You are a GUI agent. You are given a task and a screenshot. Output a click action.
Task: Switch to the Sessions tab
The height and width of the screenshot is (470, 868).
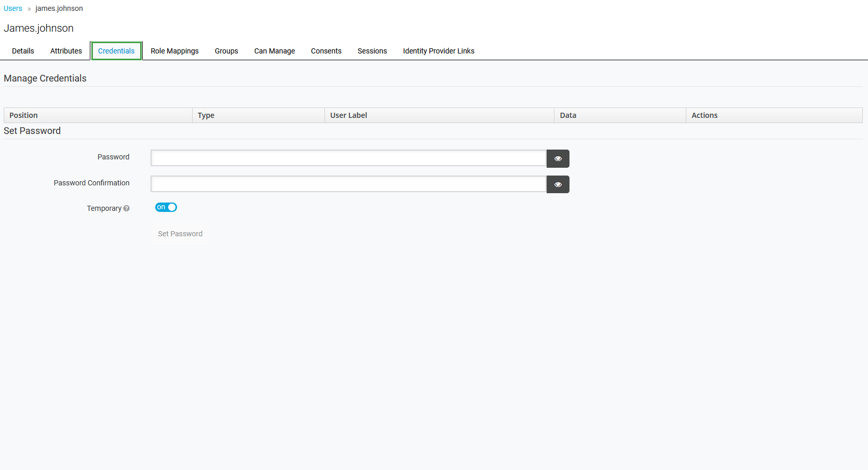372,51
